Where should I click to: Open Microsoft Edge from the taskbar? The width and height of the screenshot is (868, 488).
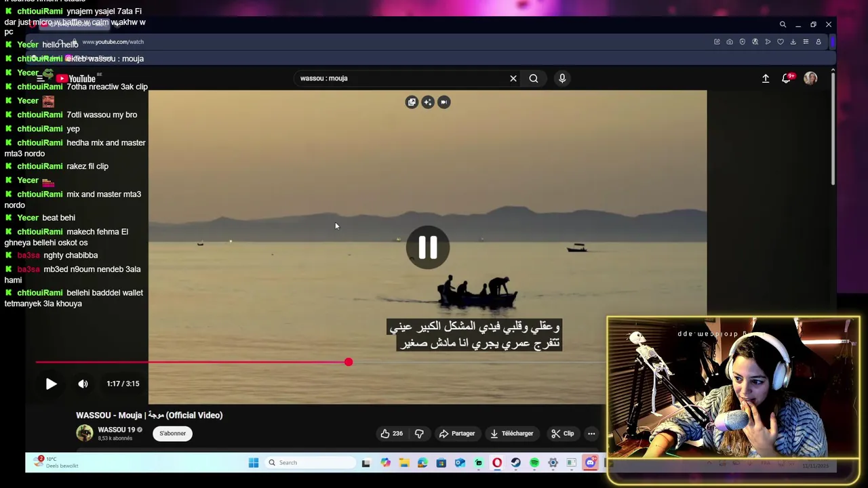(x=422, y=463)
